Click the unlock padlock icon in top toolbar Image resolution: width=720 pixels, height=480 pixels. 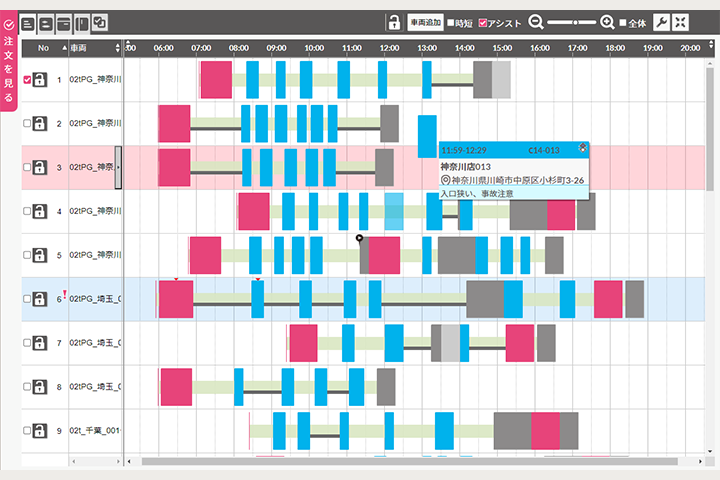[x=395, y=22]
